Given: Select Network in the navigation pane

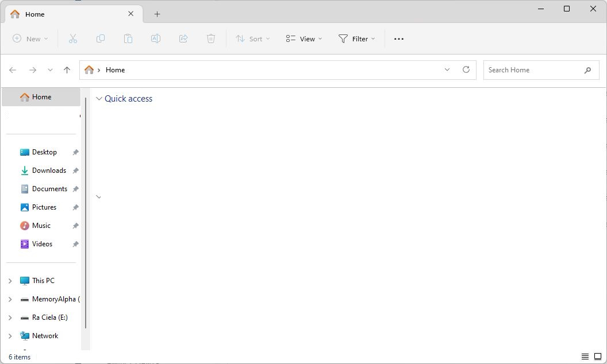Looking at the screenshot, I should pyautogui.click(x=45, y=336).
